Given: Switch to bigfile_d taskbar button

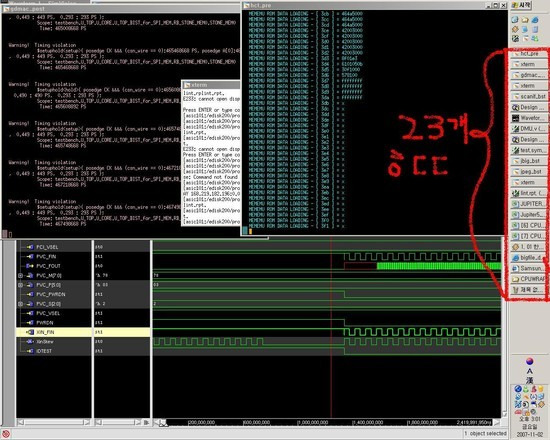Looking at the screenshot, I should coord(529,258).
